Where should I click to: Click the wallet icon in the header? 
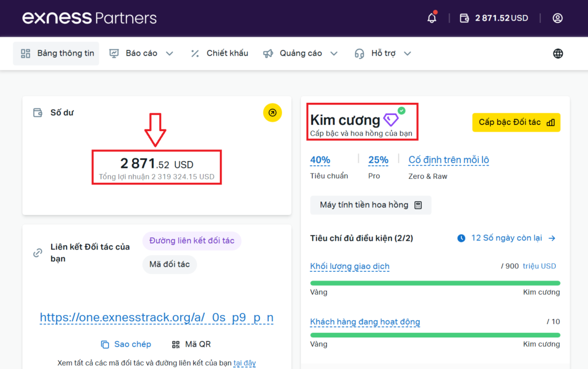click(465, 18)
